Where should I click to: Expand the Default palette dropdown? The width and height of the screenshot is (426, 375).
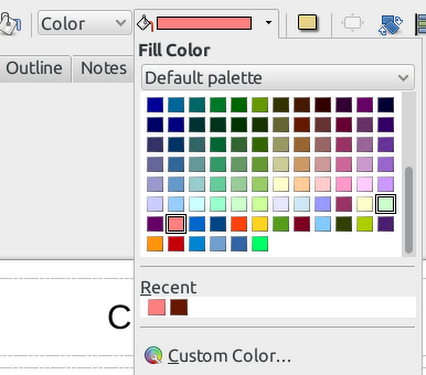[x=278, y=78]
